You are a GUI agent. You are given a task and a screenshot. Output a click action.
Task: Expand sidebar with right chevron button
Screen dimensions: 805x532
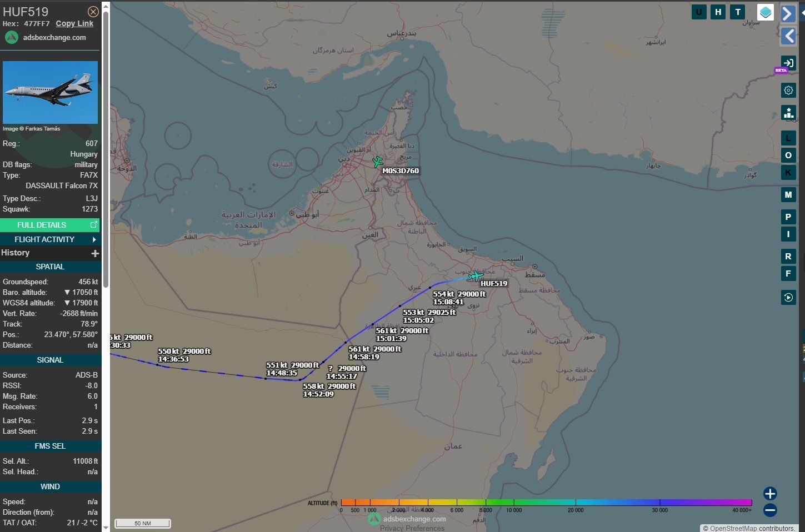click(x=788, y=13)
